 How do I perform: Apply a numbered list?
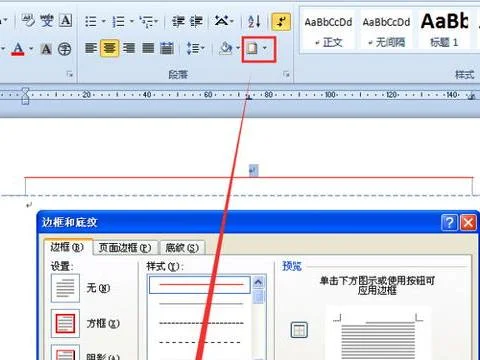coord(118,22)
